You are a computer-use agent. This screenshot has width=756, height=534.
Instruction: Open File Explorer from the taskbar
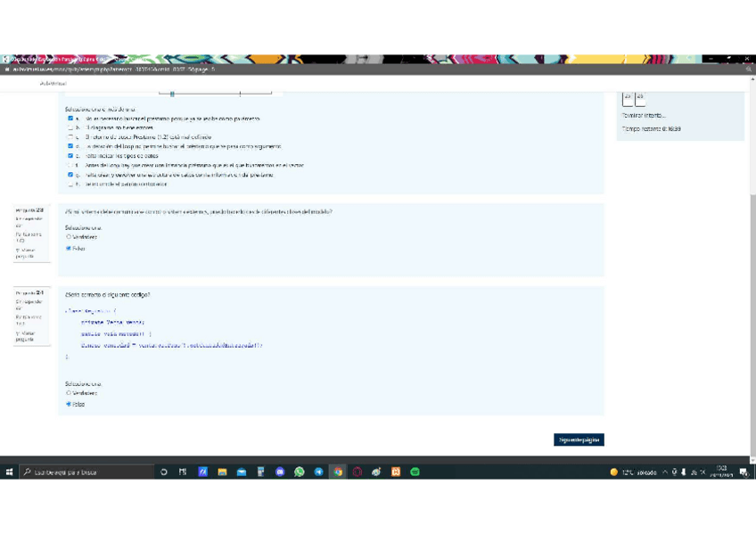coord(222,472)
